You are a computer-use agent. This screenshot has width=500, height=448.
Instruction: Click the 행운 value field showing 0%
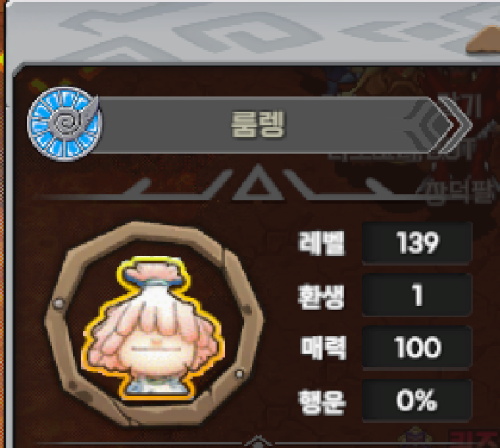point(417,400)
